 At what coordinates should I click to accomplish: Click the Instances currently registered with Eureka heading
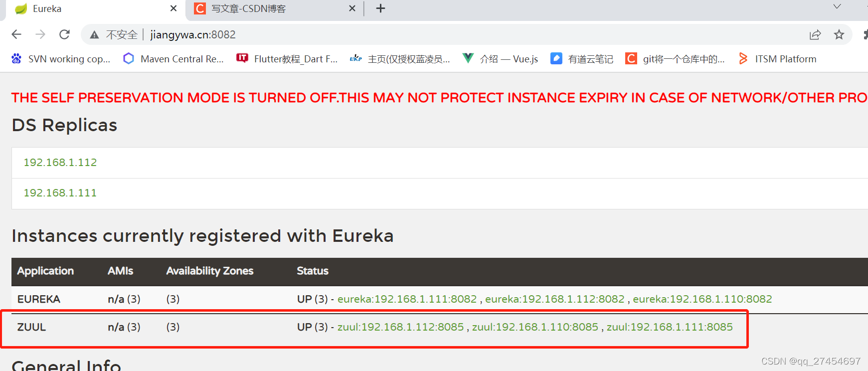point(202,235)
